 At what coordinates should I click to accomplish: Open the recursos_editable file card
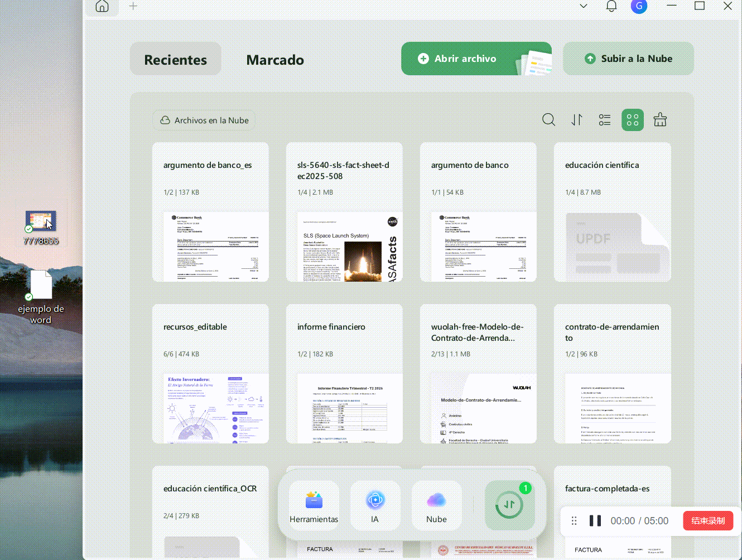(210, 374)
